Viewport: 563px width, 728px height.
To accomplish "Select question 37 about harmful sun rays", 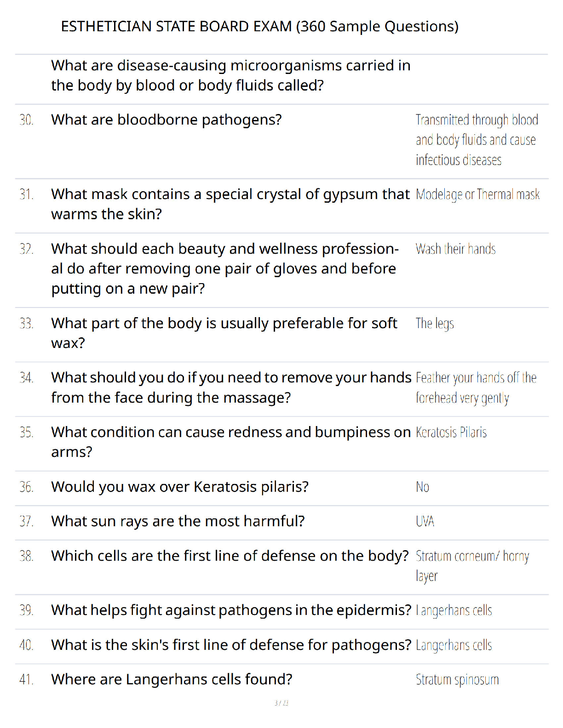I will (178, 521).
